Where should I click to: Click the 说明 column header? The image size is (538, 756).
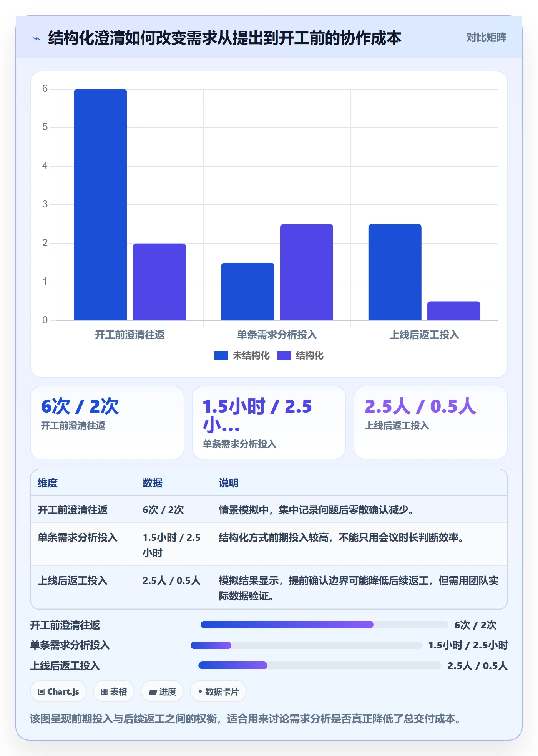[x=229, y=483]
